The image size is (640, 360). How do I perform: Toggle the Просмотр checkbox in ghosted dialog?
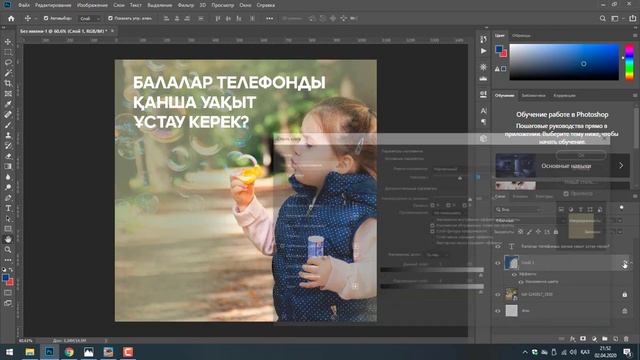566,193
